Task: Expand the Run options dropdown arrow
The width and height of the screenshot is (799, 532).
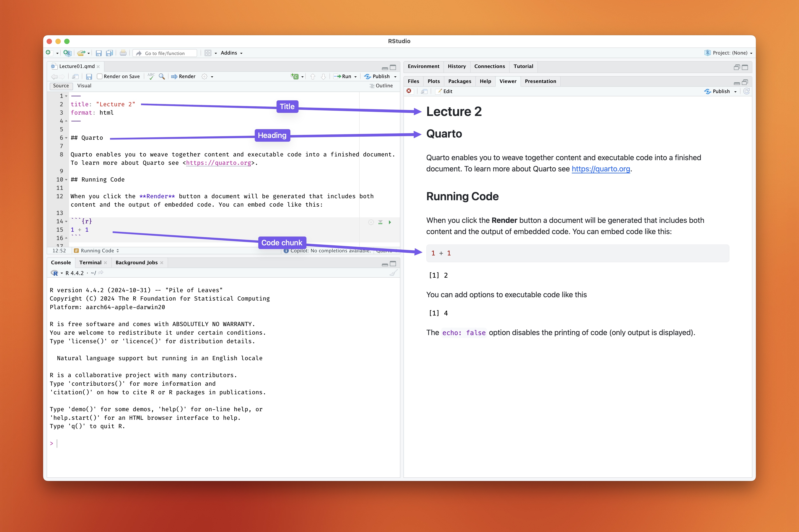Action: 356,77
